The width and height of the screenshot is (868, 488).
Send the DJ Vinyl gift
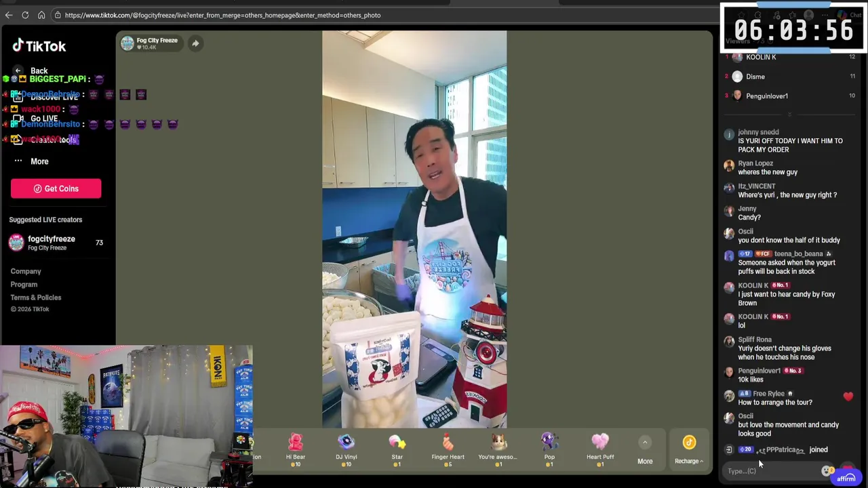click(346, 449)
